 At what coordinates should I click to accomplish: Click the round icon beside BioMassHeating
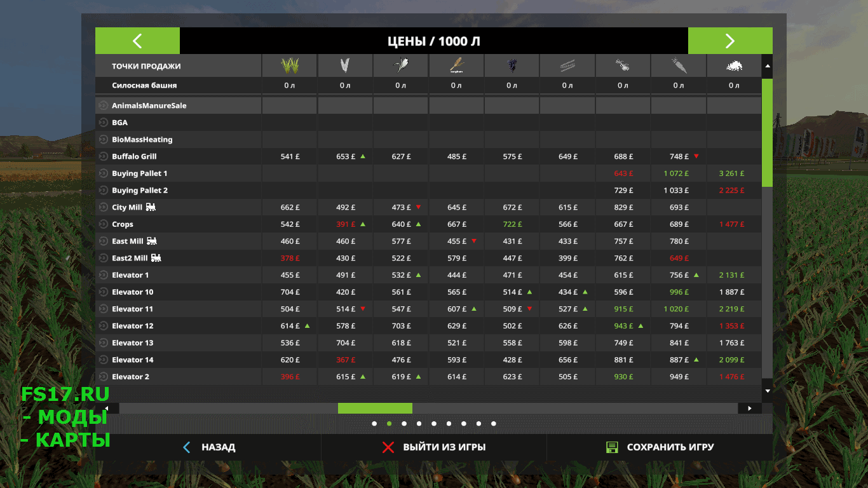click(x=103, y=140)
